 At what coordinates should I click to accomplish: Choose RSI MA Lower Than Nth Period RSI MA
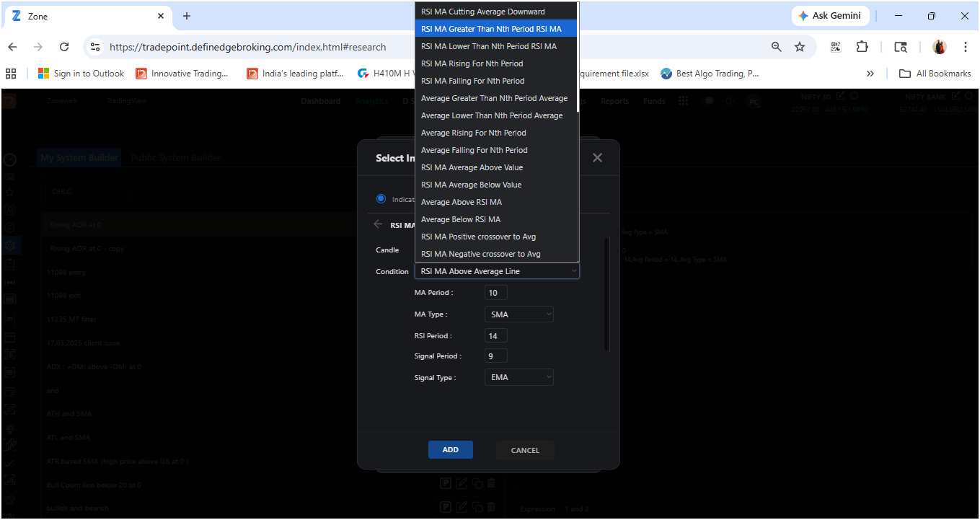point(497,46)
